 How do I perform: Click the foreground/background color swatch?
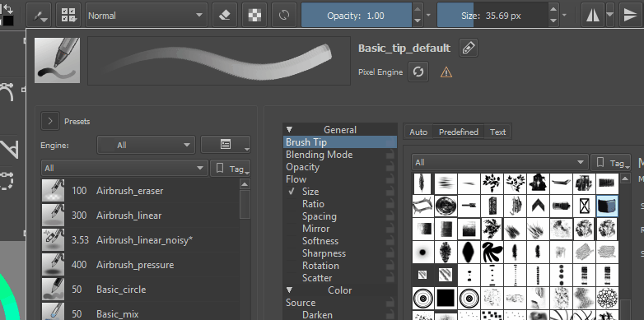(7, 16)
